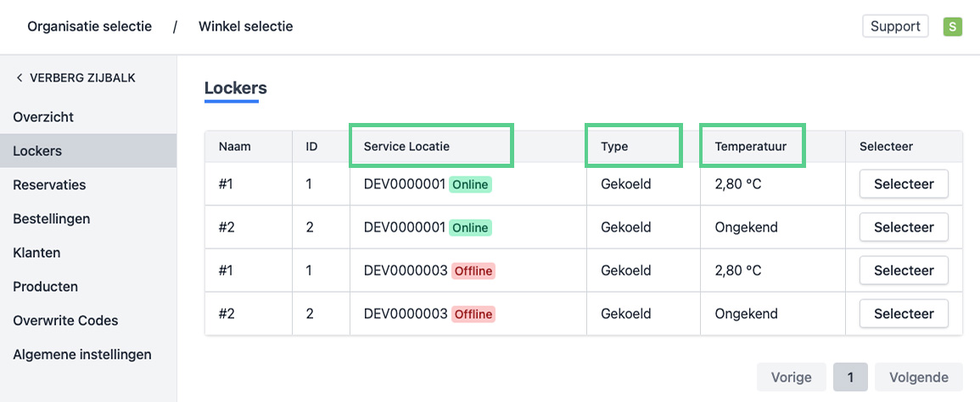The width and height of the screenshot is (980, 402).
Task: Select locker #1 at DEV0000003
Action: pos(903,271)
